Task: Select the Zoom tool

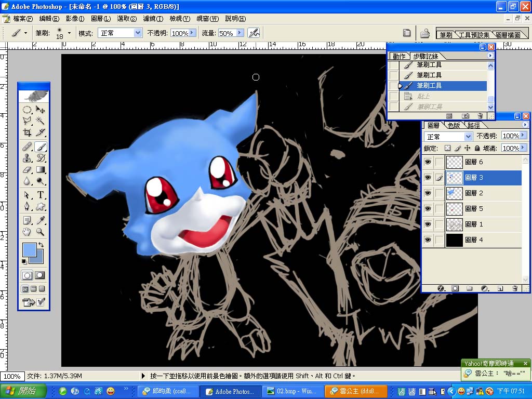Action: tap(41, 232)
